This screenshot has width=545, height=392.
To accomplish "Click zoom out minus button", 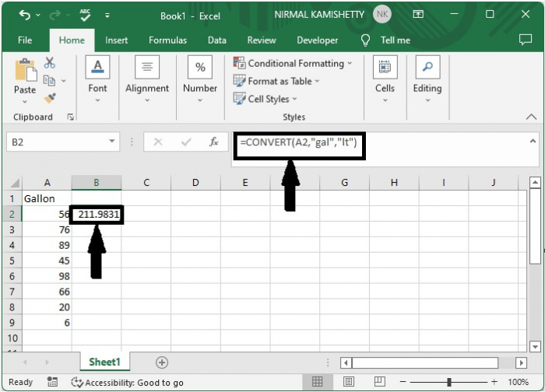I will pyautogui.click(x=403, y=382).
